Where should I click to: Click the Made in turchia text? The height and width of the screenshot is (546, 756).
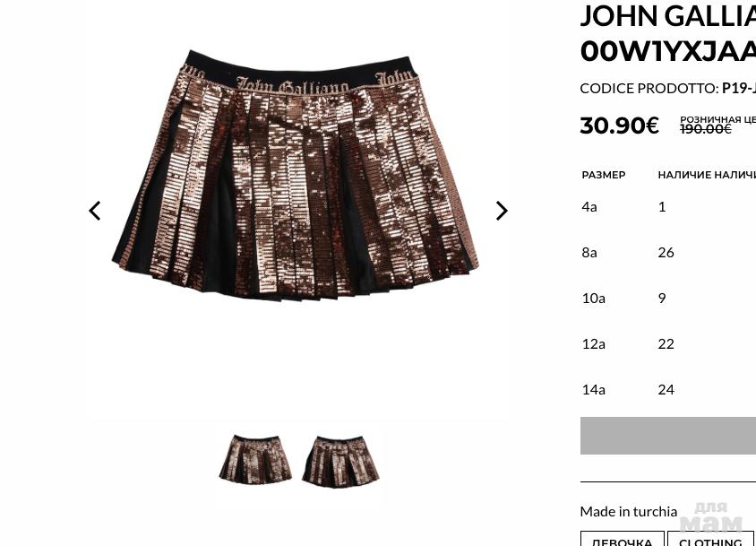[629, 511]
